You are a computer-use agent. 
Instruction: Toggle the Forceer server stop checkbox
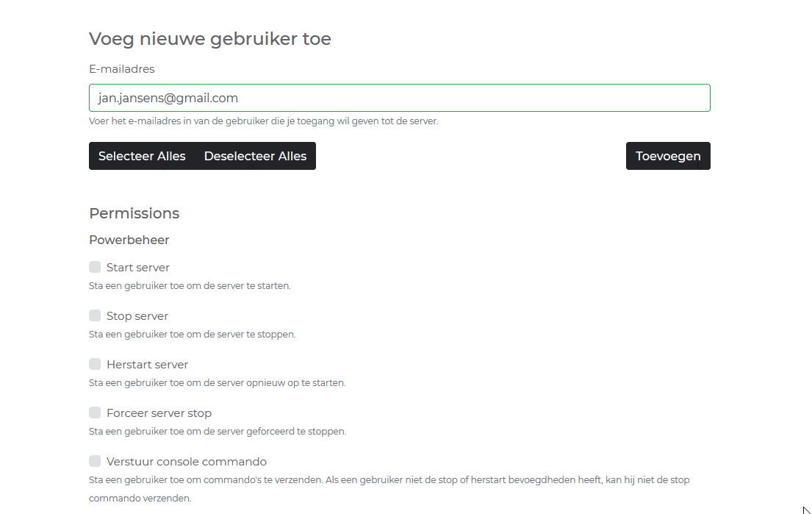(x=95, y=413)
